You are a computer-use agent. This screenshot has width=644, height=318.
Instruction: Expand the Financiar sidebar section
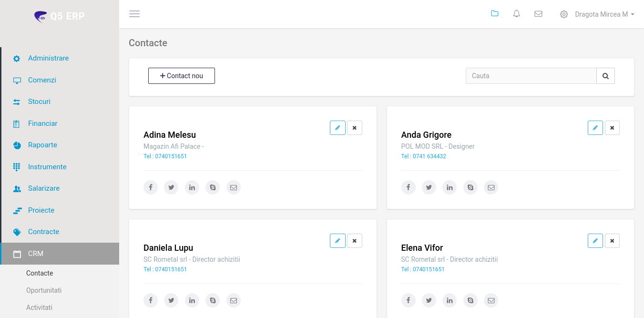tap(42, 123)
